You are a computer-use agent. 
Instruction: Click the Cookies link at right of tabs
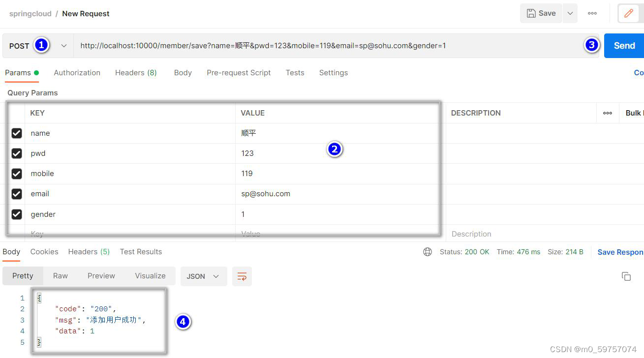pos(639,73)
